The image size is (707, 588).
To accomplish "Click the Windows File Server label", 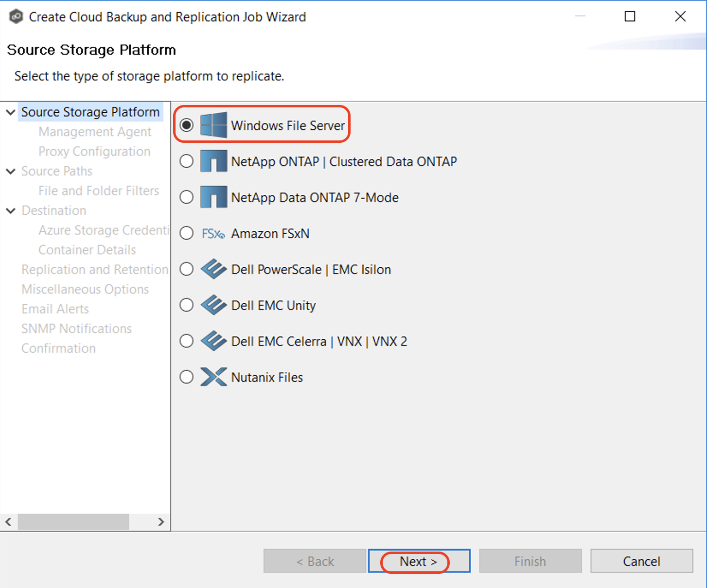I will 288,125.
